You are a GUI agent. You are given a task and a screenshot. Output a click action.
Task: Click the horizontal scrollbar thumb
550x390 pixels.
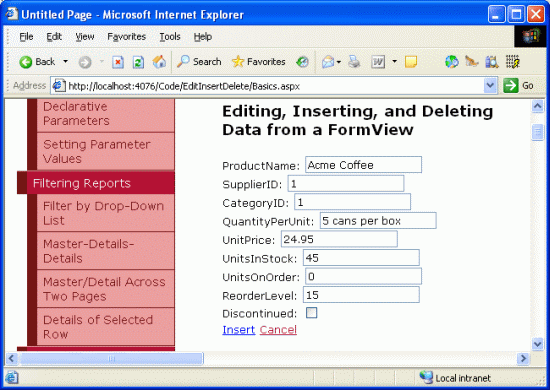pyautogui.click(x=112, y=358)
